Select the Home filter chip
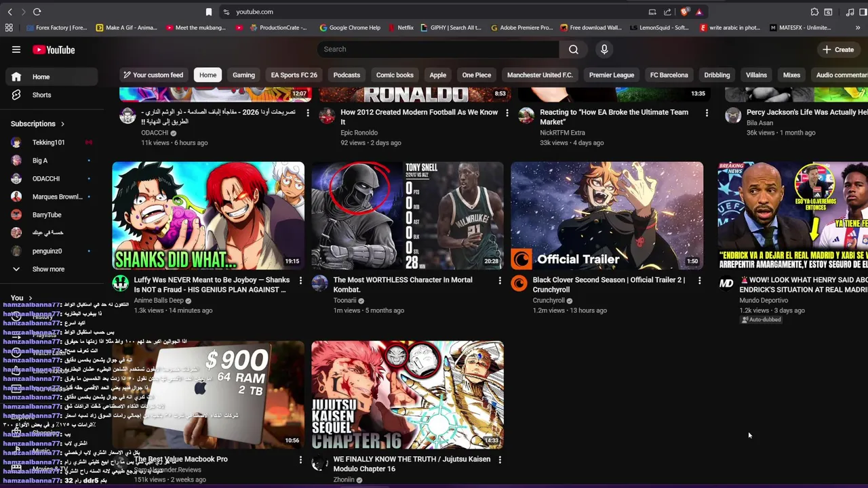Image resolution: width=868 pixels, height=488 pixels. (208, 75)
